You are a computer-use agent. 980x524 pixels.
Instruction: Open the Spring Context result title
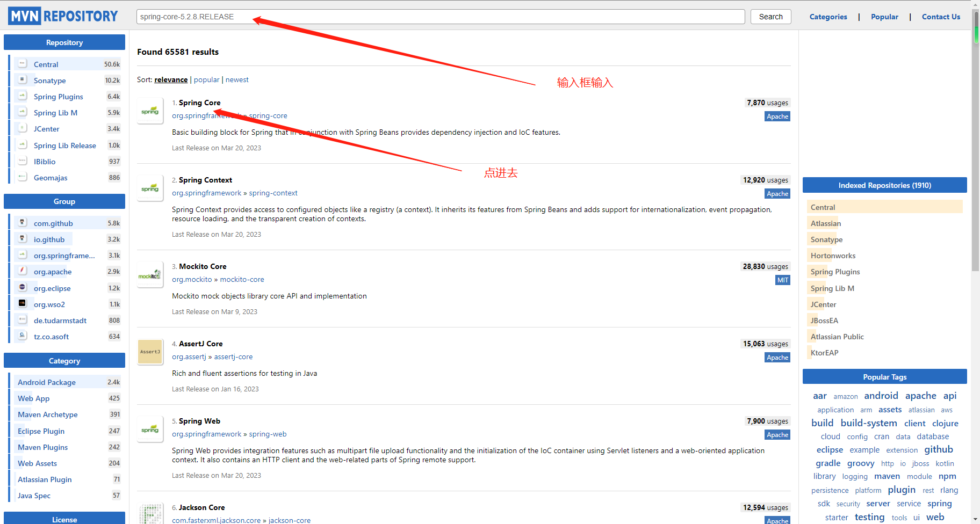click(x=205, y=180)
